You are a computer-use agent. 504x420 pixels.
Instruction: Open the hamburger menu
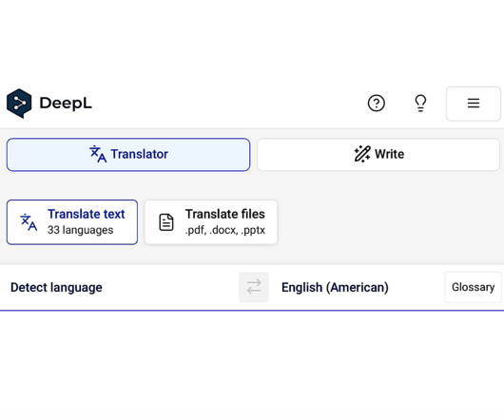click(474, 104)
